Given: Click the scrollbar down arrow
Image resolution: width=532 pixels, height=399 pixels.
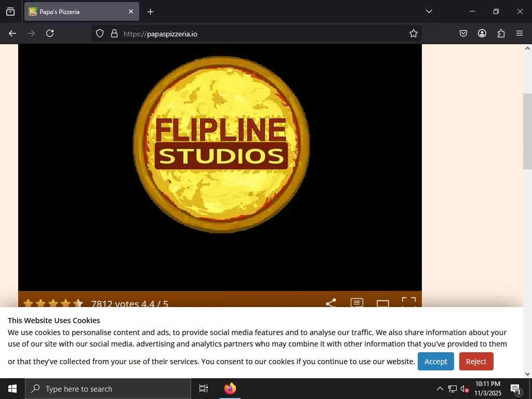Looking at the screenshot, I should [x=527, y=374].
